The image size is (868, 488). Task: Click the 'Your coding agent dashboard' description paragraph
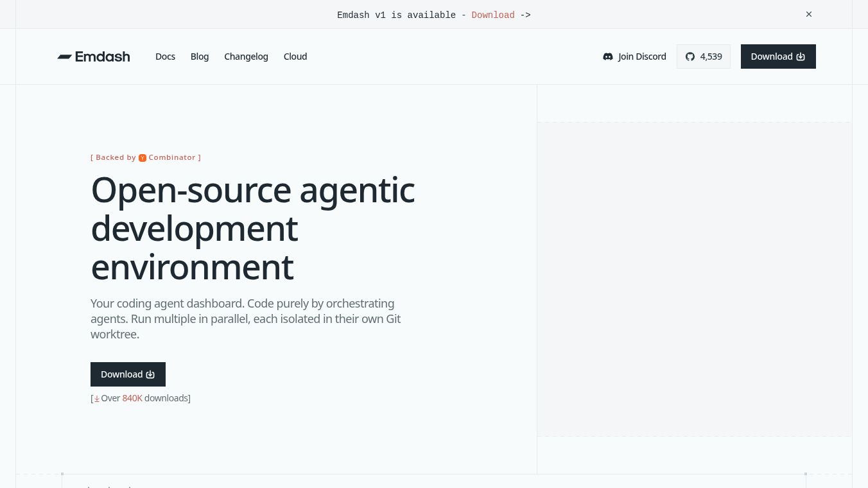(246, 318)
